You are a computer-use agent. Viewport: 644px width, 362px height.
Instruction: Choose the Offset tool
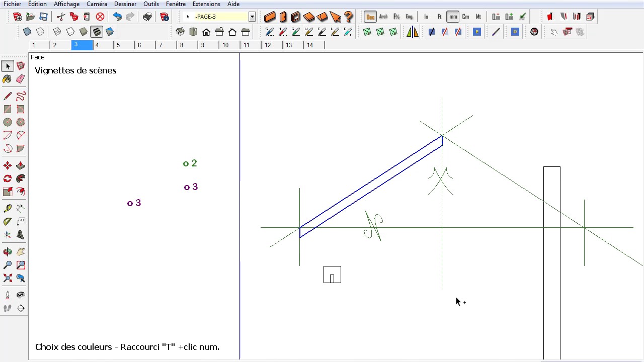21,192
